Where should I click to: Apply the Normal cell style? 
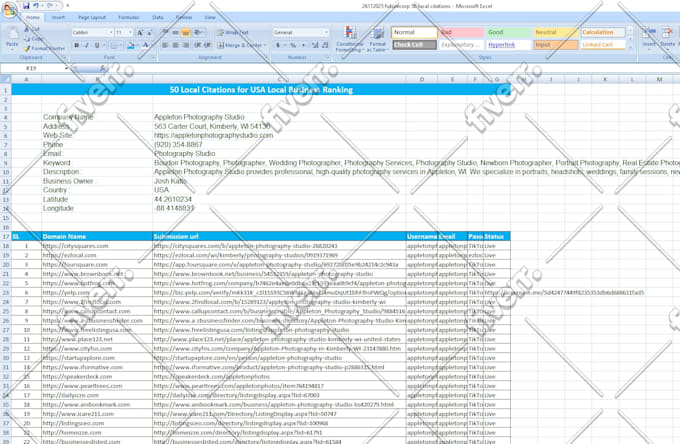pyautogui.click(x=414, y=33)
